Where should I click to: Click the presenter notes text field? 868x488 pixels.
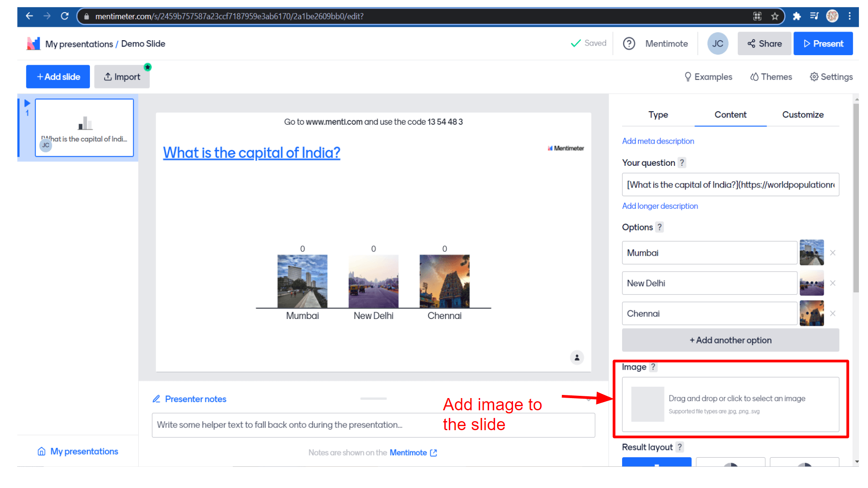tap(373, 425)
